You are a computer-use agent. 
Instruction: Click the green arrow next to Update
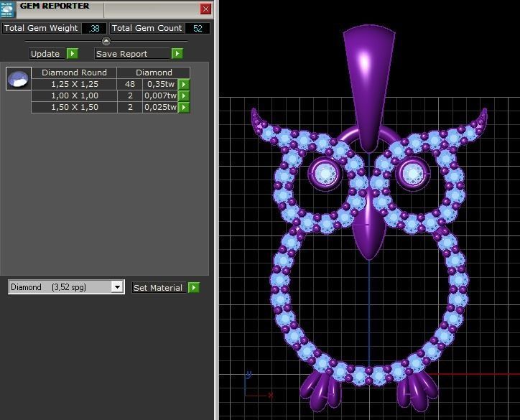click(x=73, y=53)
